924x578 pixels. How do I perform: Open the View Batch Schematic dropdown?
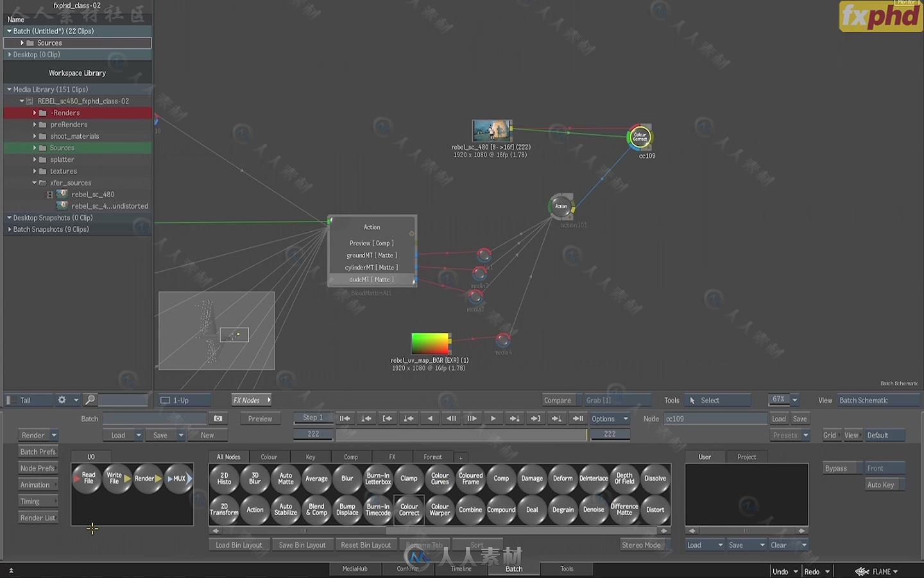tap(878, 400)
